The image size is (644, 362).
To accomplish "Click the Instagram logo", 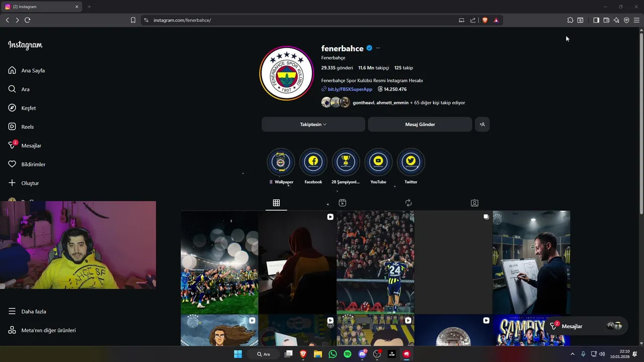I will [25, 45].
